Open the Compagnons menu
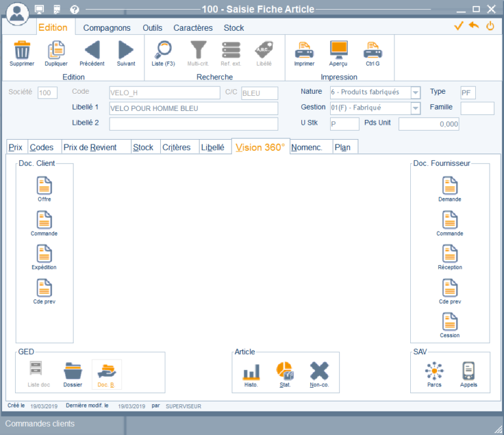Viewport: 504px width, 435px height. [x=107, y=28]
